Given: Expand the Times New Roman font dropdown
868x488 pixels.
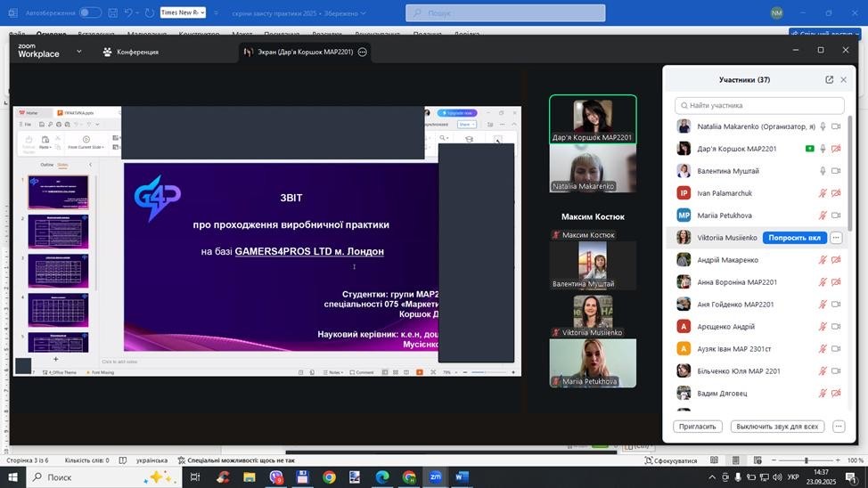Looking at the screenshot, I should click(202, 12).
